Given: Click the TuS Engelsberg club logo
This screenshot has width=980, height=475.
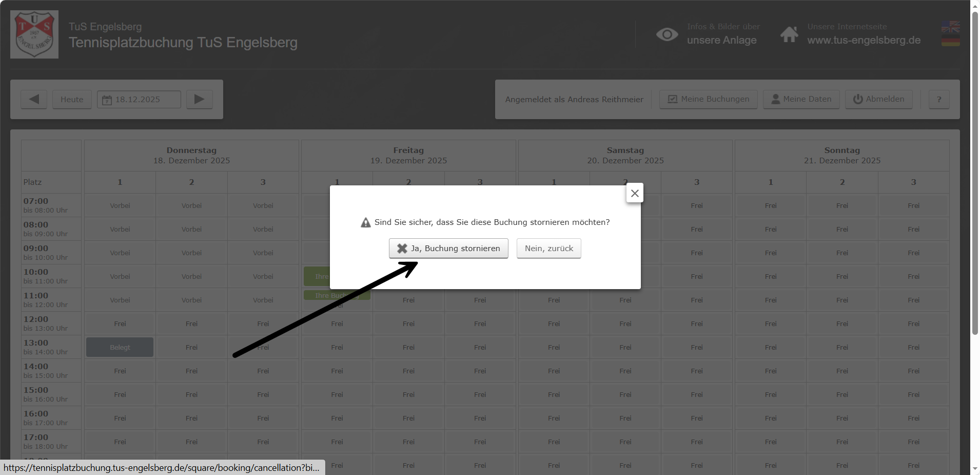Looking at the screenshot, I should click(34, 34).
